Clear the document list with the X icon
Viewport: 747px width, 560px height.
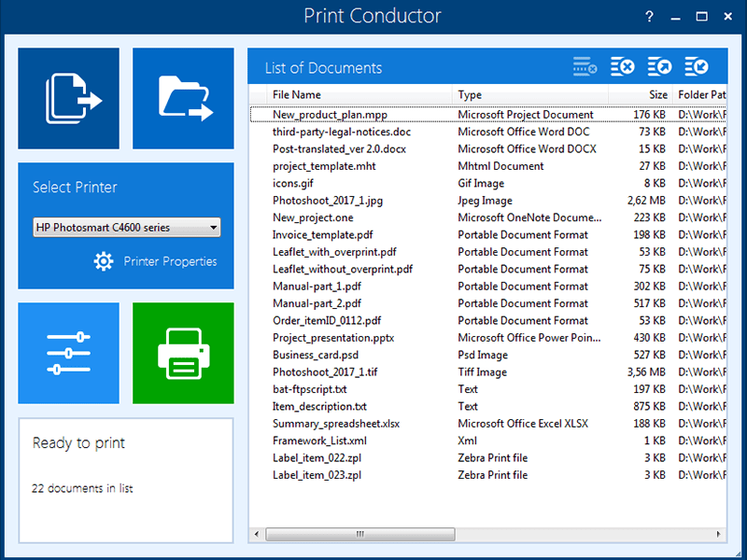[622, 66]
